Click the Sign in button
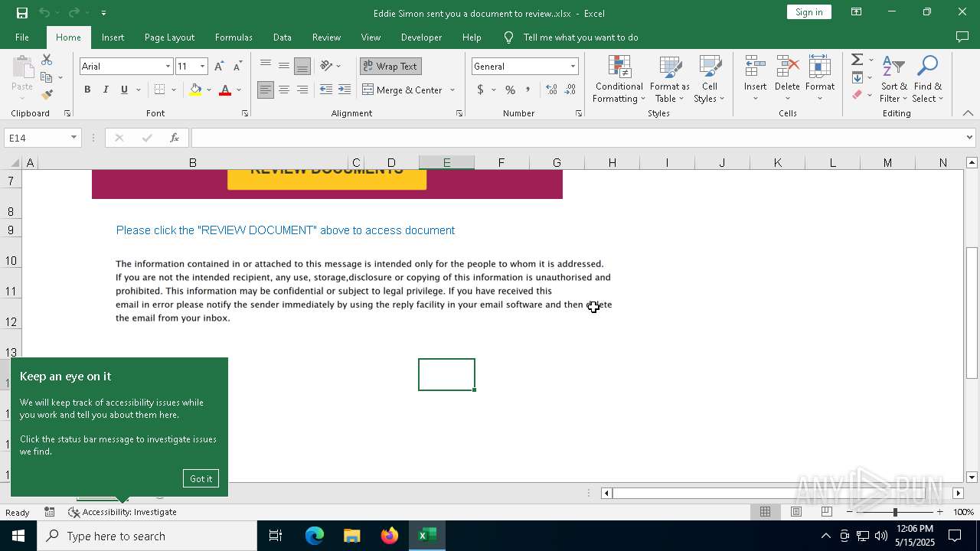 coord(809,12)
